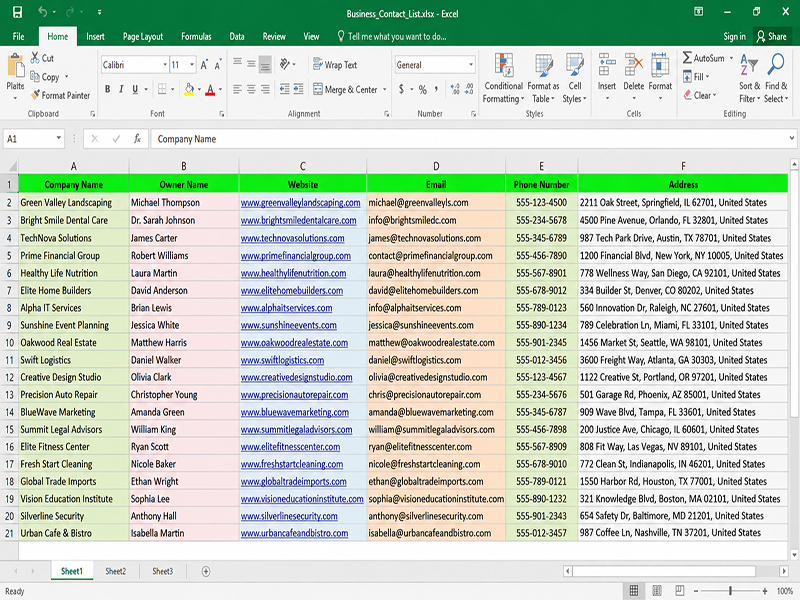Adjust the zoom slider
Screen dimensions: 800x600
pyautogui.click(x=731, y=591)
